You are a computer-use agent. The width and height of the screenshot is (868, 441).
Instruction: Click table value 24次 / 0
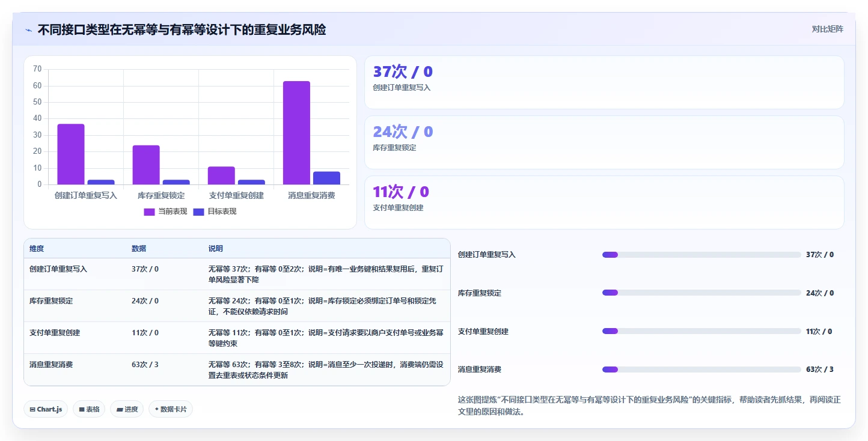[145, 301]
